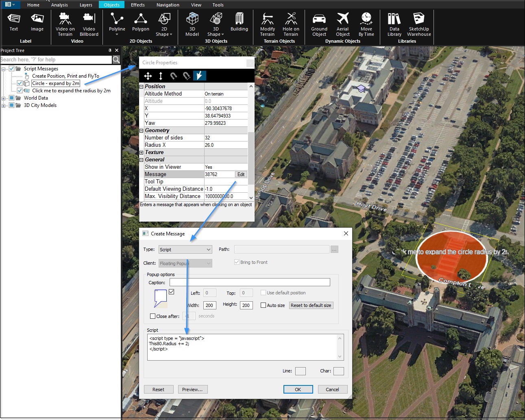
Task: Click the vertical altitude arrow icon in Circle Properties
Action: tap(161, 76)
